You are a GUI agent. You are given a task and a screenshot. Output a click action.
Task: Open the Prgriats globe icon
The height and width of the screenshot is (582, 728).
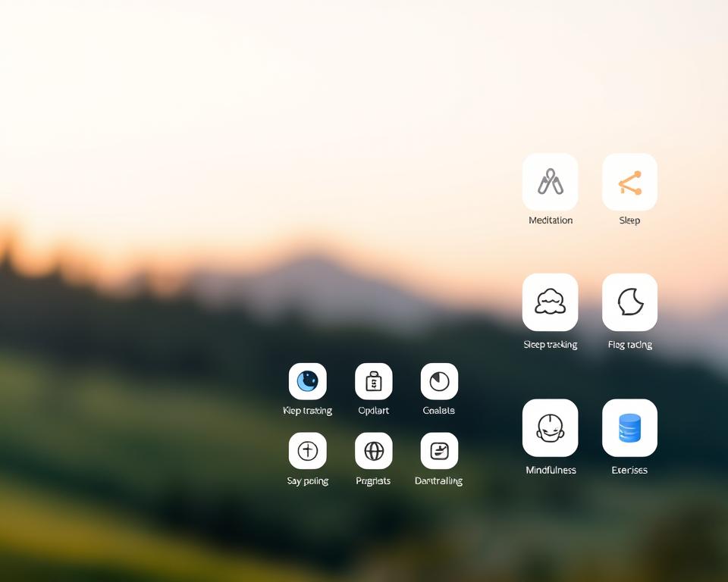tap(373, 451)
